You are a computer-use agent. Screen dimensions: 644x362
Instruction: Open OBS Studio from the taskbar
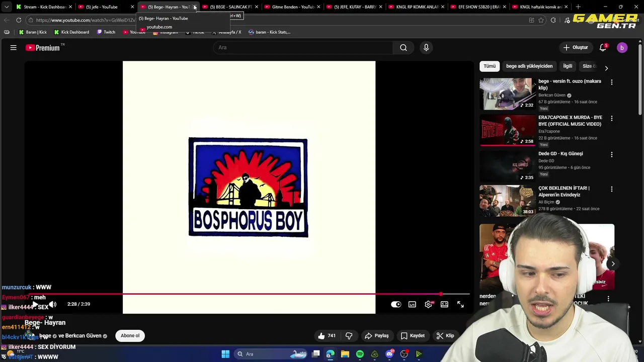click(404, 354)
